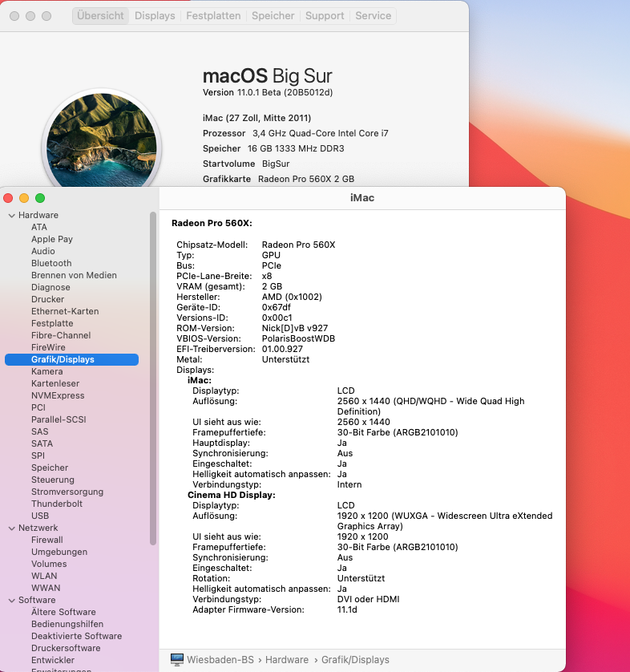The height and width of the screenshot is (672, 630).
Task: Open the Audio hardware entry
Action: click(42, 251)
